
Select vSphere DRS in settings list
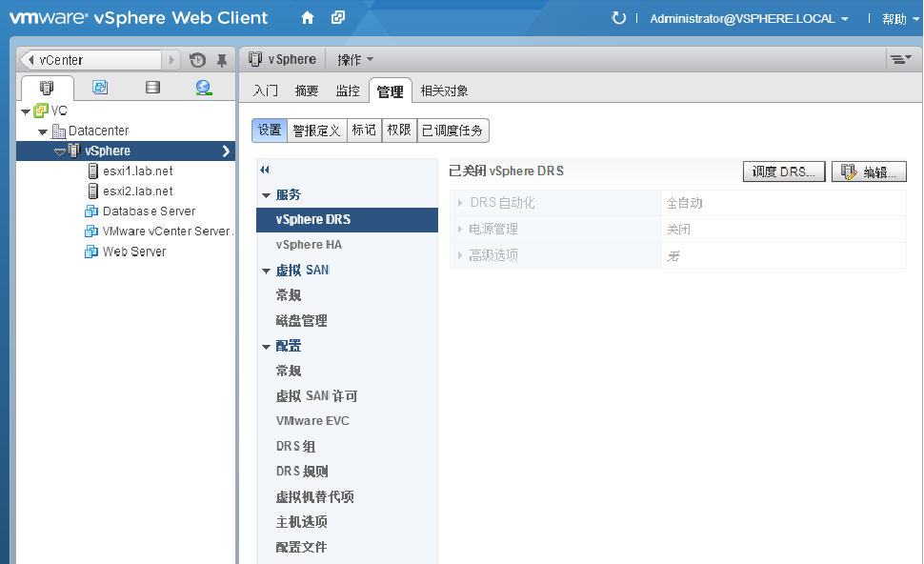347,220
